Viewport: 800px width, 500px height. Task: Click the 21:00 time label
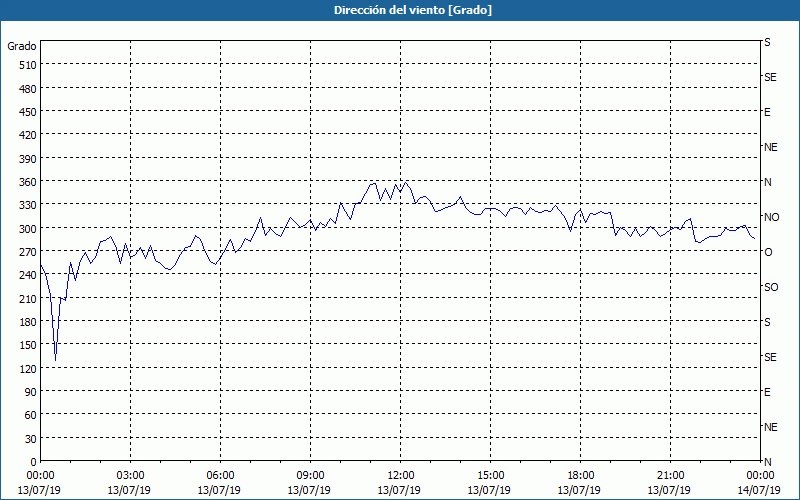pos(670,476)
